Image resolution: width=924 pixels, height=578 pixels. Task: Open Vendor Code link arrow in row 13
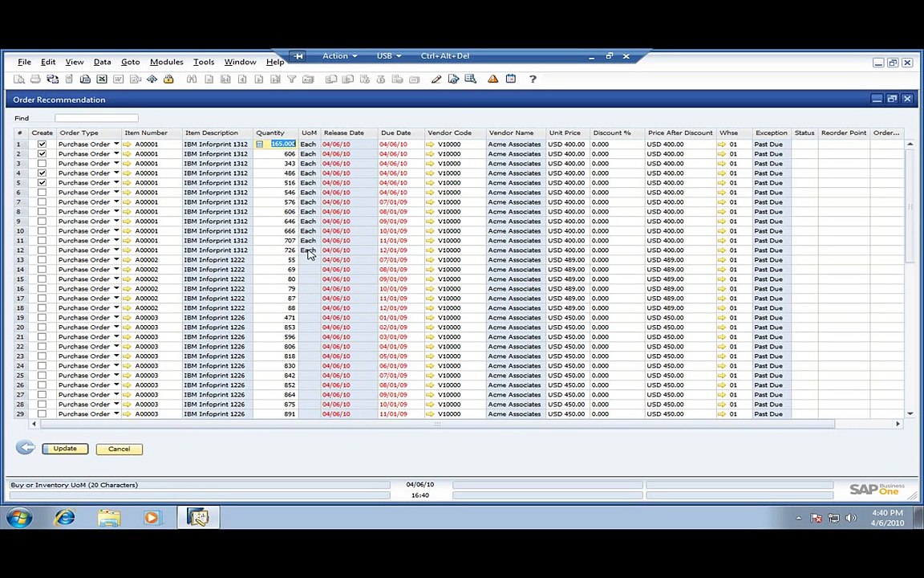pos(430,259)
